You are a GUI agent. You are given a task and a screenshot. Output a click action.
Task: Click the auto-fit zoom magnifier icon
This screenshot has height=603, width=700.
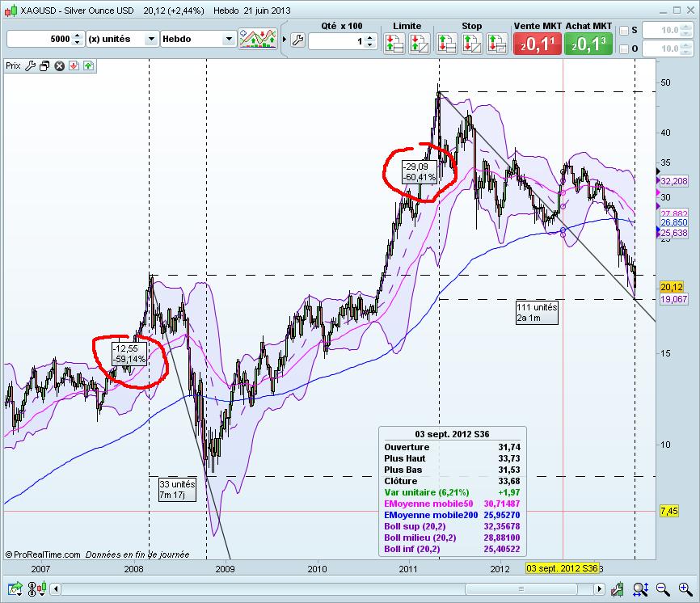640,588
